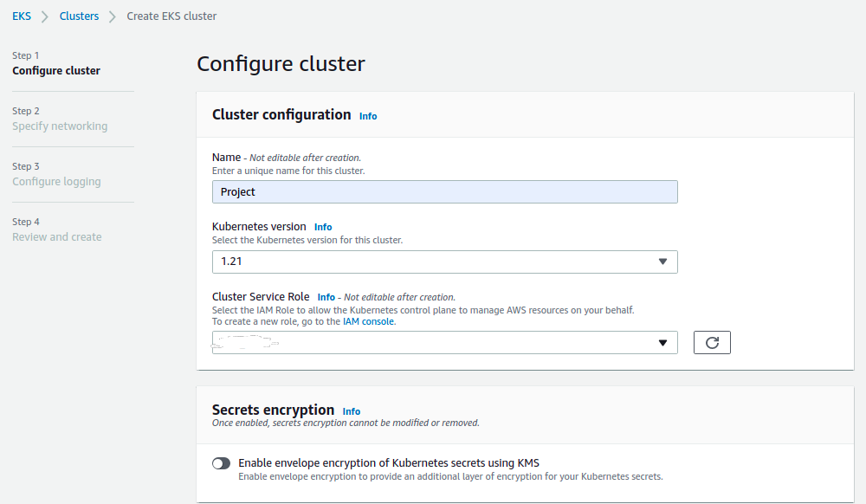Click the chevron separator after EKS breadcrumb

click(45, 16)
